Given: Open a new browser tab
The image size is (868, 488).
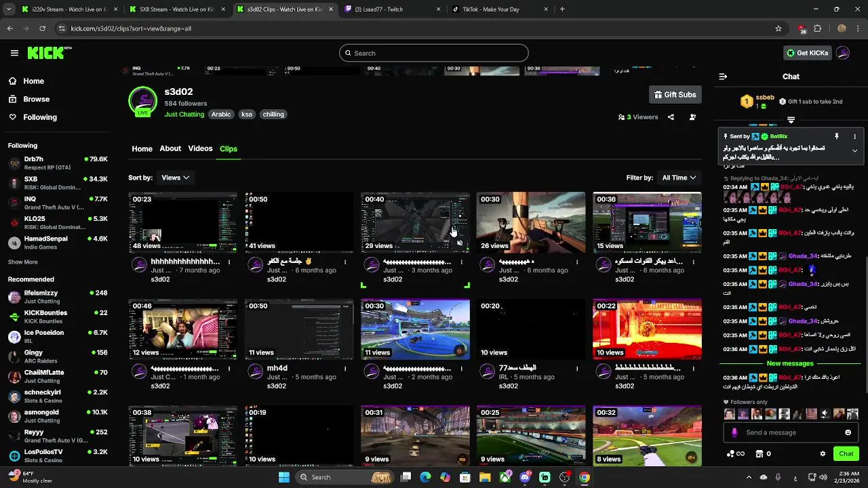Looking at the screenshot, I should pyautogui.click(x=562, y=9).
